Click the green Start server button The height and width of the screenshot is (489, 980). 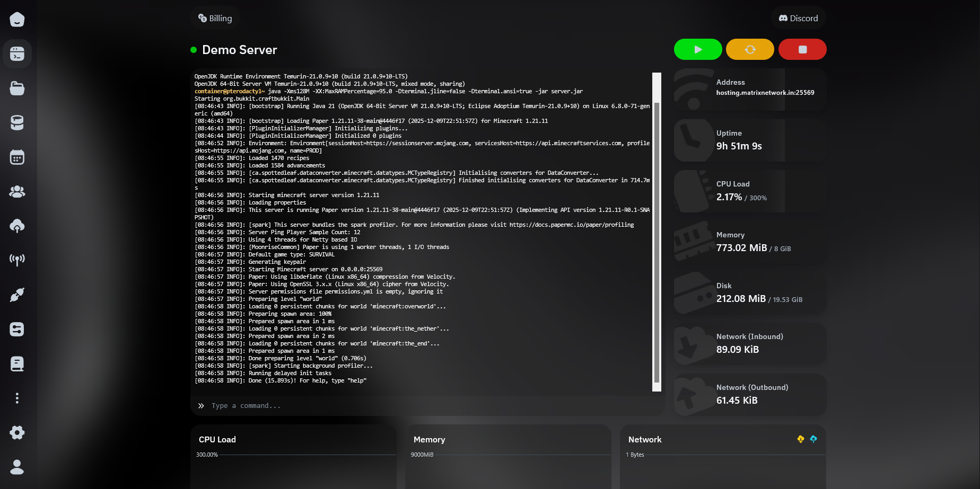(x=697, y=49)
